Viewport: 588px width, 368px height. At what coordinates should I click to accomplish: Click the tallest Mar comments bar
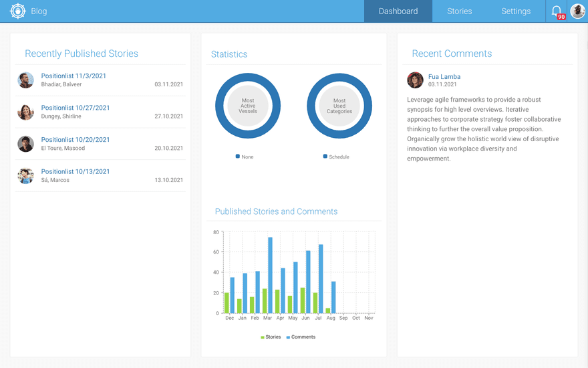270,275
